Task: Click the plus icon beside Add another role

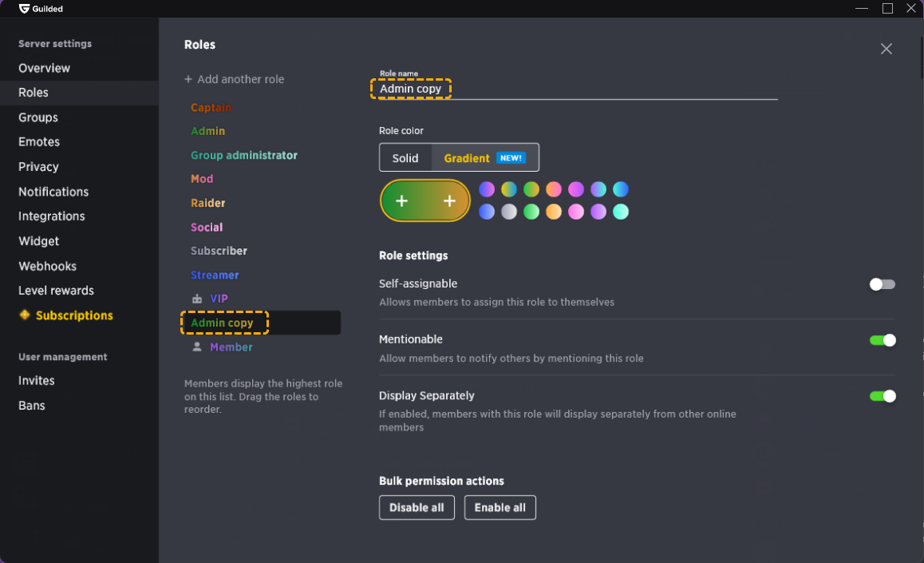Action: click(188, 79)
